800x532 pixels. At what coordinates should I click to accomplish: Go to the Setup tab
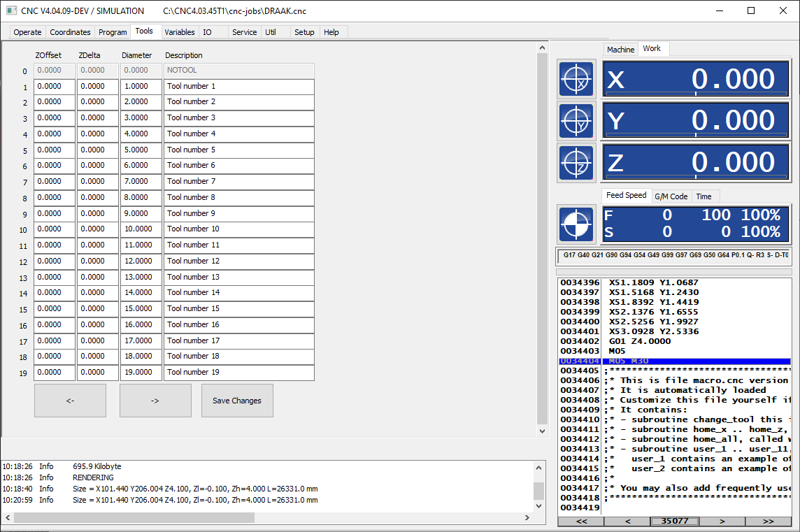pos(304,32)
